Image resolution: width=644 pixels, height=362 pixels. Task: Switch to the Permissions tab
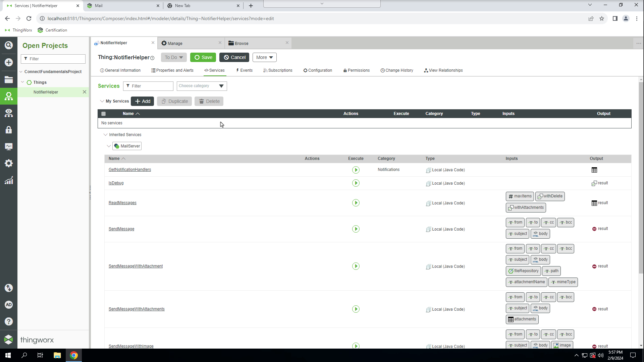point(357,70)
